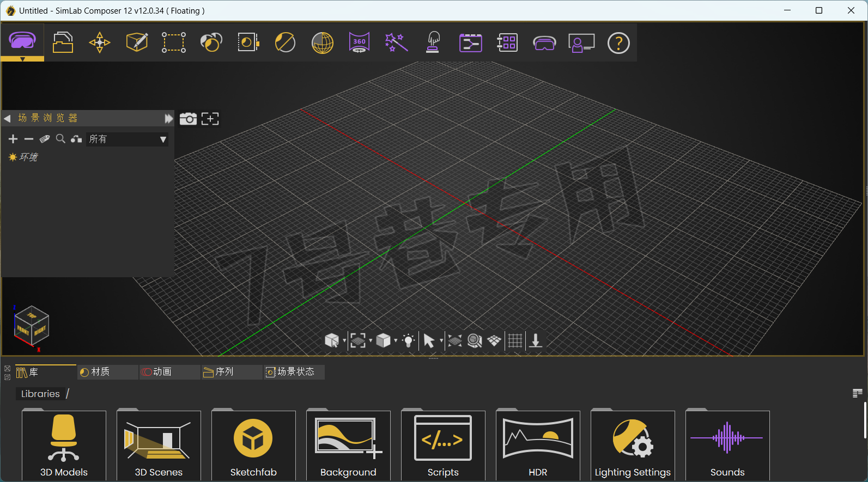The image size is (868, 482).
Task: Open the geometry edit box-with-pencil tool
Action: click(137, 42)
